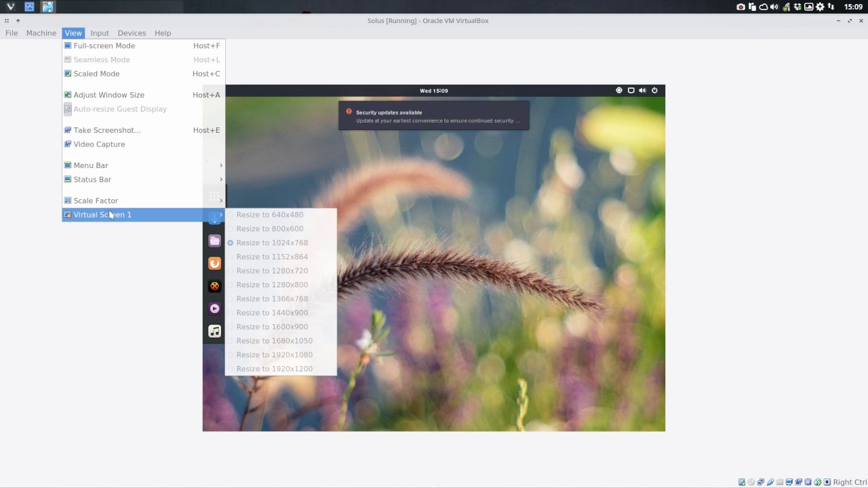Select Resize to 1152x864
Image resolution: width=868 pixels, height=488 pixels.
pos(281,257)
